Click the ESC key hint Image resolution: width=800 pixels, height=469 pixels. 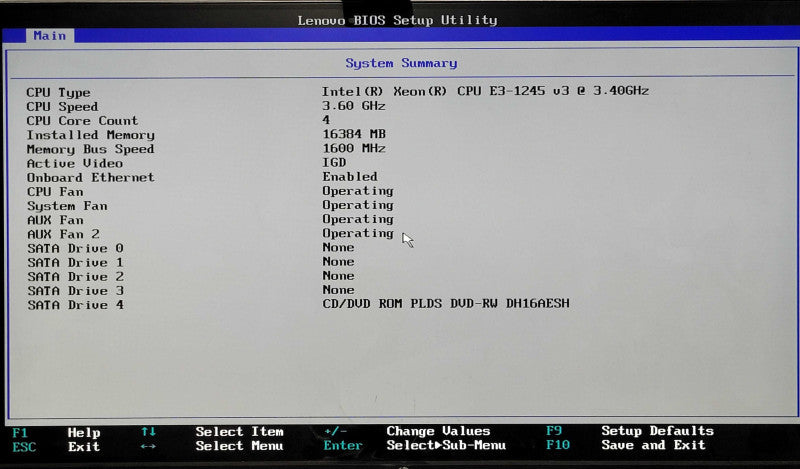coord(24,448)
